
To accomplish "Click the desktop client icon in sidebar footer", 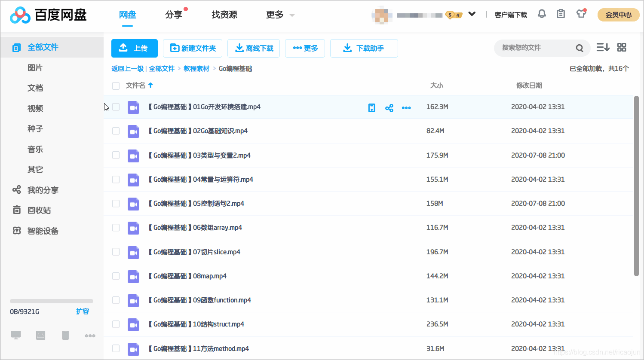I will click(x=16, y=335).
